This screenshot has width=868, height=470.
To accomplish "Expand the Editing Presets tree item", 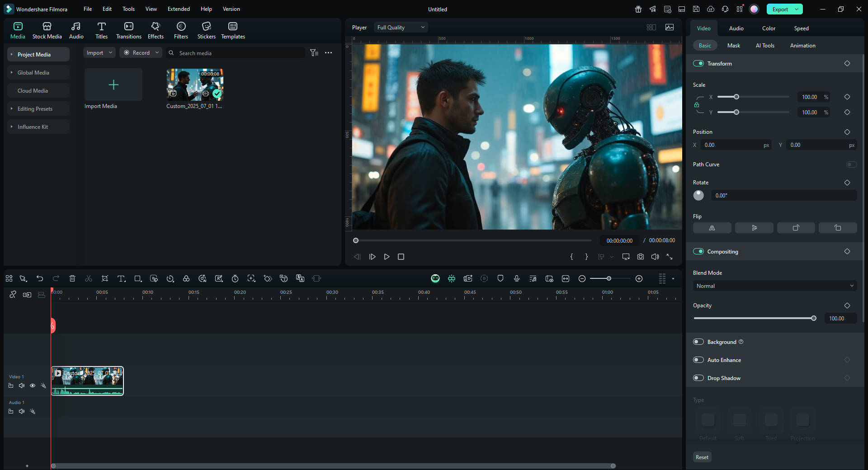I will [11, 108].
